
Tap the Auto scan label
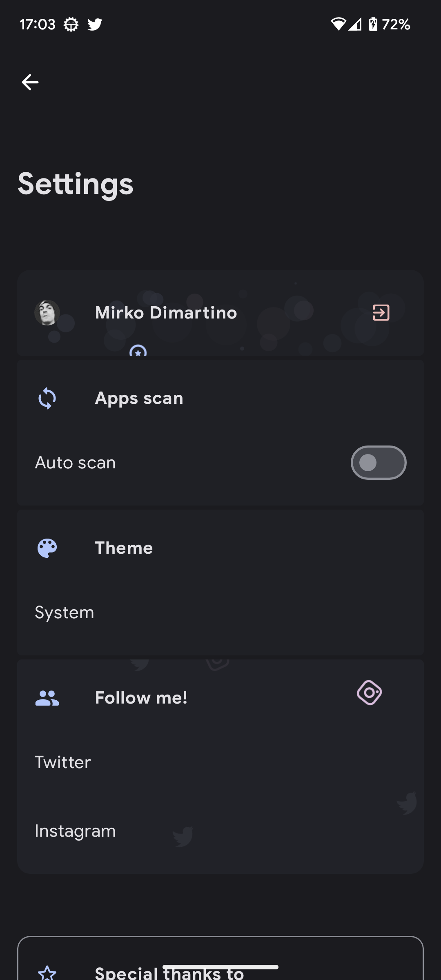[75, 463]
